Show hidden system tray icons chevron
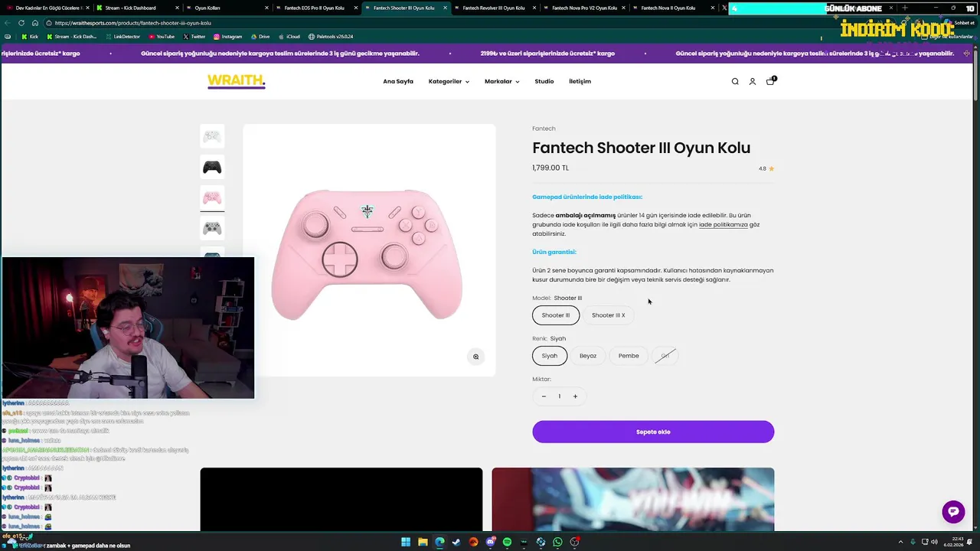Image resolution: width=980 pixels, height=551 pixels. pos(901,542)
